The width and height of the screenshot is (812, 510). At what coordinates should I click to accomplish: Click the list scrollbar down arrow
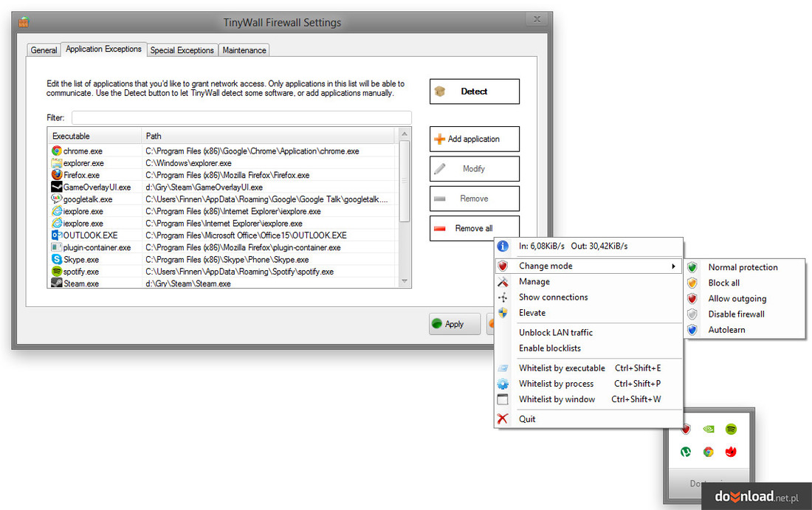coord(405,282)
